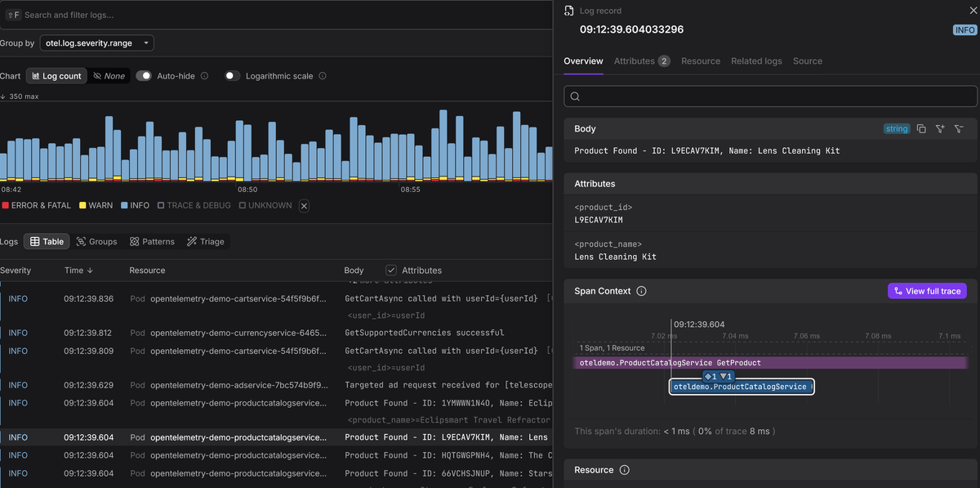Enable the Logarithmic scale switch
The height and width of the screenshot is (488, 980).
(x=233, y=76)
